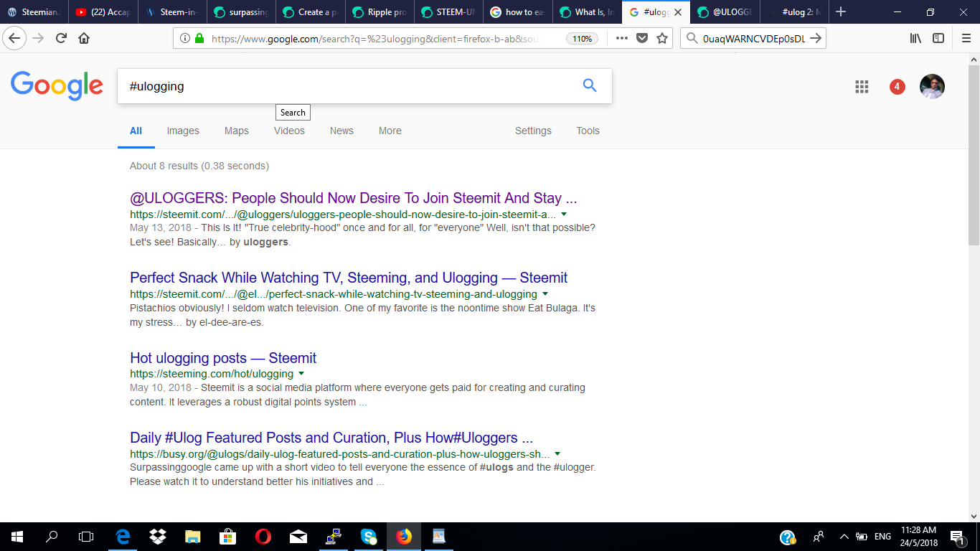Open the Google account profile picture
The image size is (980, 551).
tap(932, 87)
